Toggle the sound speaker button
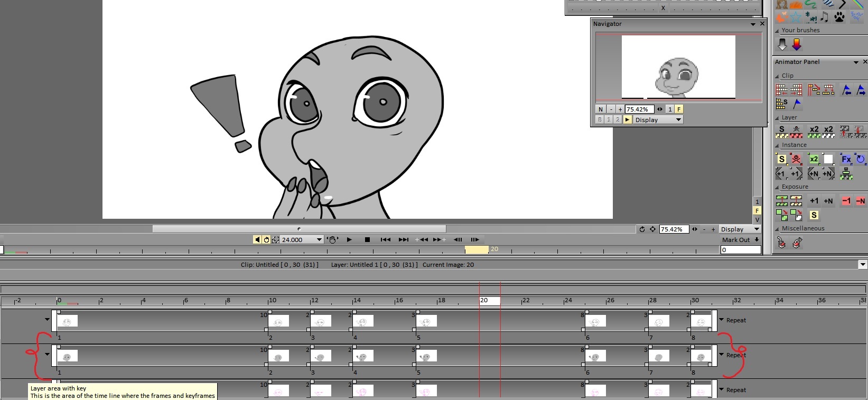The height and width of the screenshot is (400, 868). pyautogui.click(x=257, y=239)
